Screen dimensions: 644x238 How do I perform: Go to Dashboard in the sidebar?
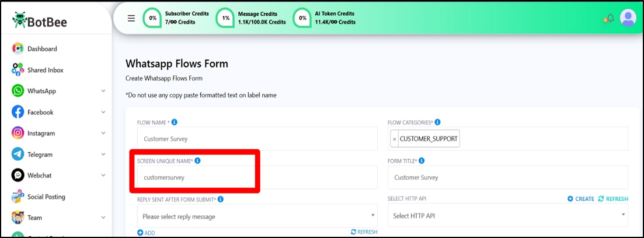(42, 49)
